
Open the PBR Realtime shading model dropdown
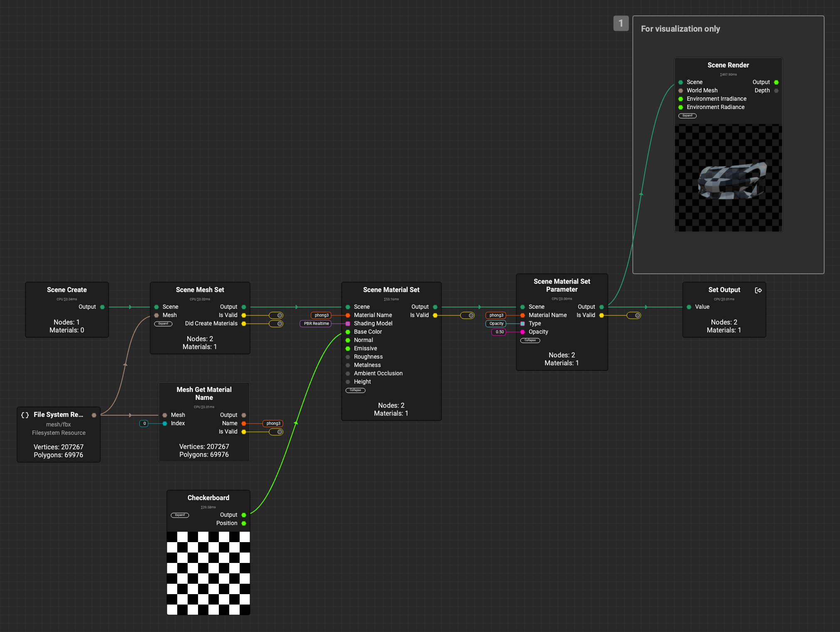316,324
